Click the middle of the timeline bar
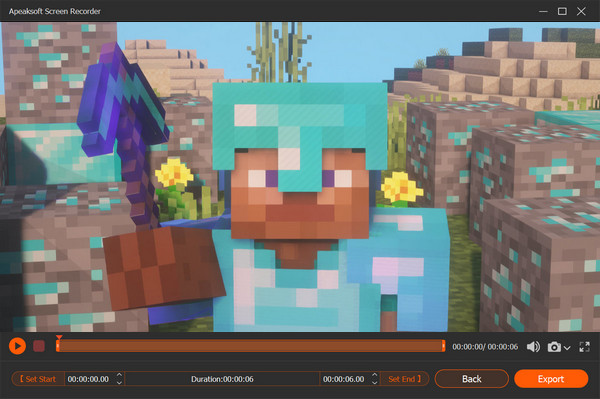The image size is (600, 399). [251, 346]
